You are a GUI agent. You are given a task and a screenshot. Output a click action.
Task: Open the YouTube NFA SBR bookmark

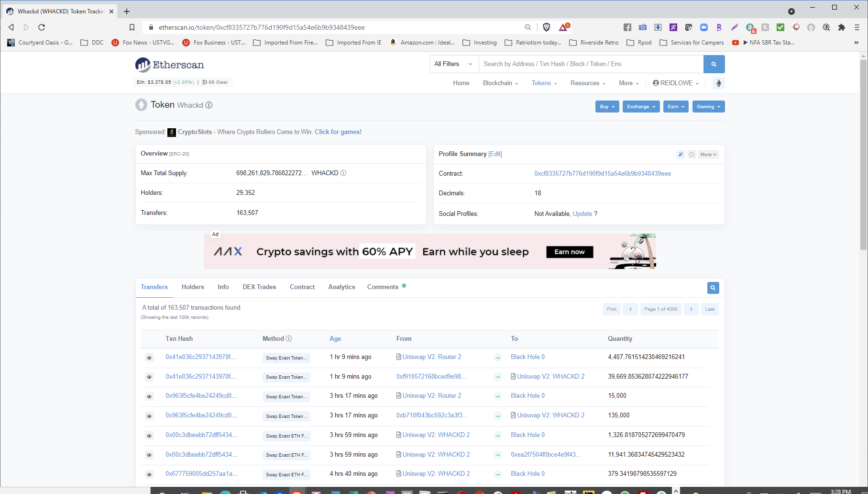pyautogui.click(x=763, y=43)
